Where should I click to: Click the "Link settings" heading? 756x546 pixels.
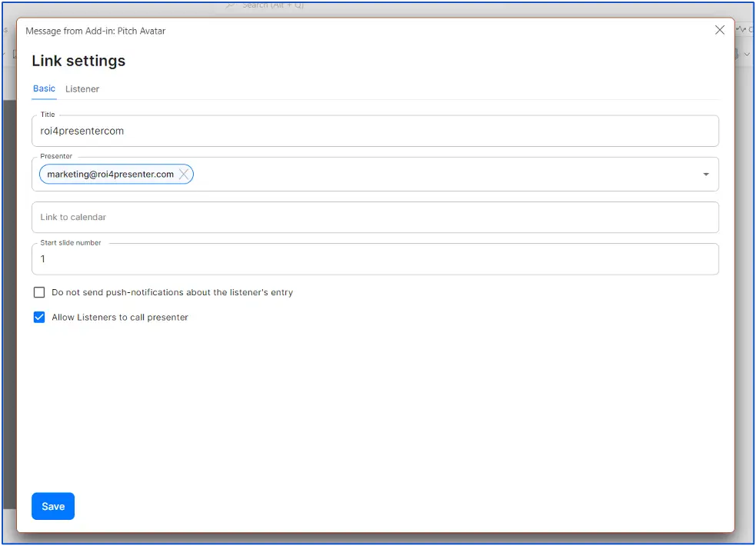[78, 61]
